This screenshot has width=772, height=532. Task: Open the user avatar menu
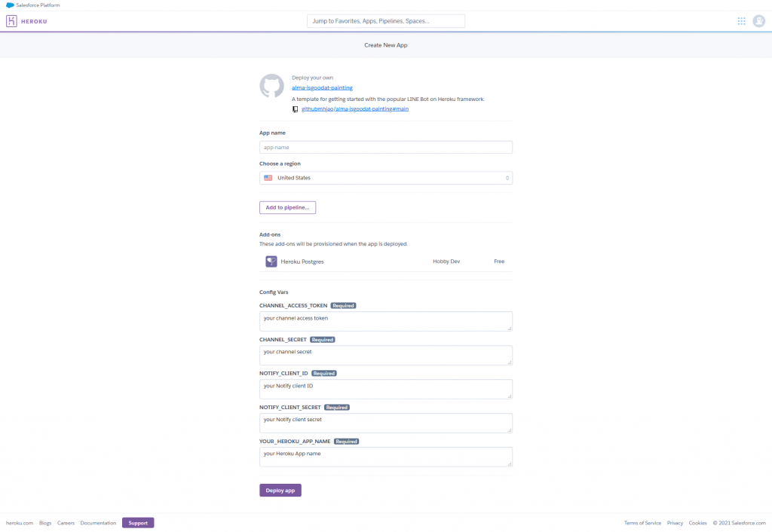(758, 21)
